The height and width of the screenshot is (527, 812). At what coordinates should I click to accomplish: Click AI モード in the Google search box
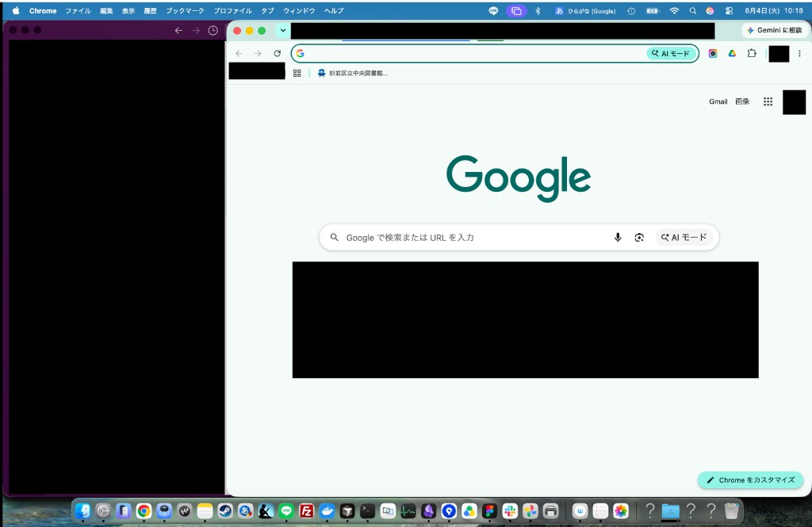pyautogui.click(x=684, y=237)
